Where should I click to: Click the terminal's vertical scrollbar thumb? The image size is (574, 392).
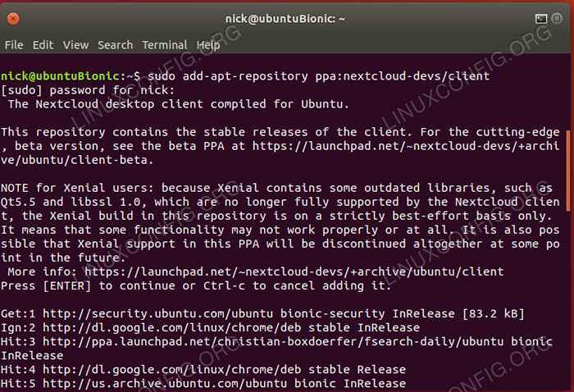click(x=569, y=170)
